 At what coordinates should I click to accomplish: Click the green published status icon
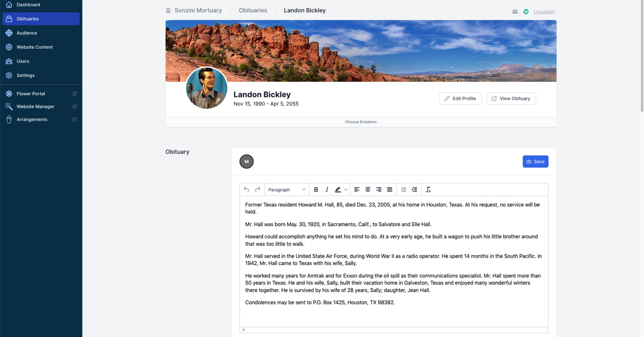[526, 12]
